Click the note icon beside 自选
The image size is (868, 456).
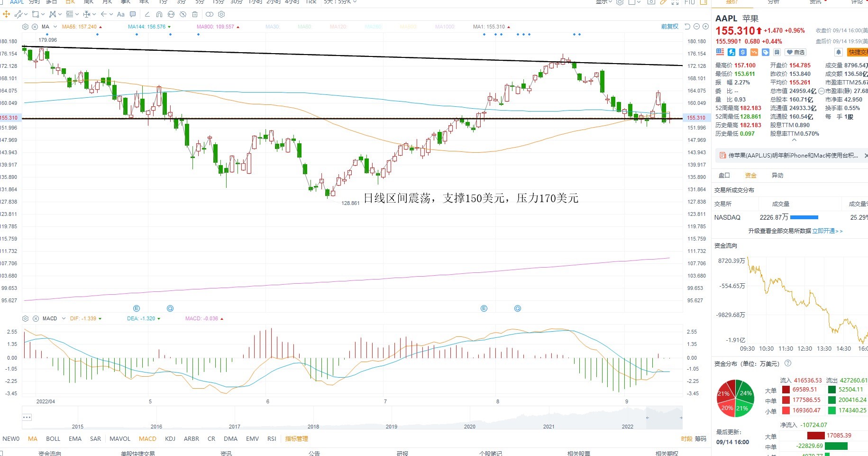777,52
